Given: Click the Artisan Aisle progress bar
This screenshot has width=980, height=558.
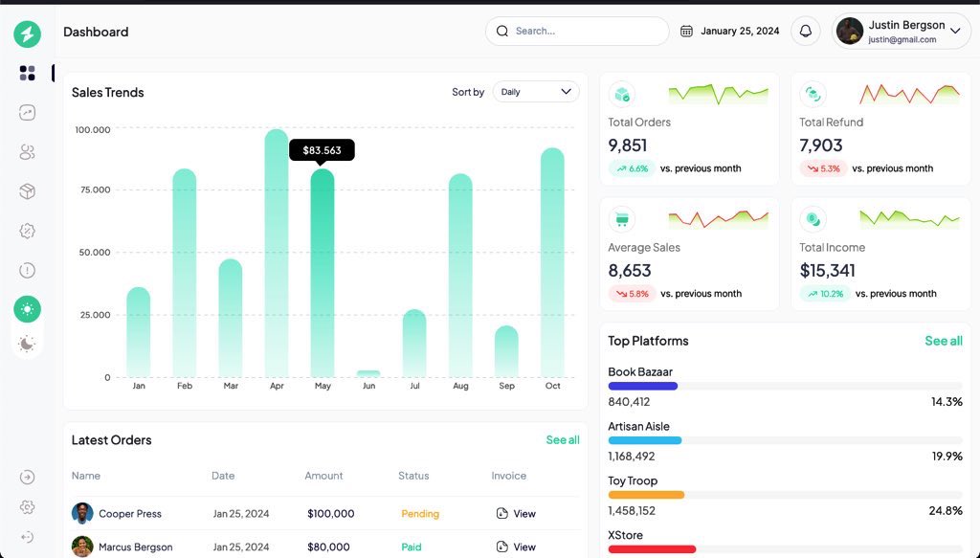Looking at the screenshot, I should 785,440.
